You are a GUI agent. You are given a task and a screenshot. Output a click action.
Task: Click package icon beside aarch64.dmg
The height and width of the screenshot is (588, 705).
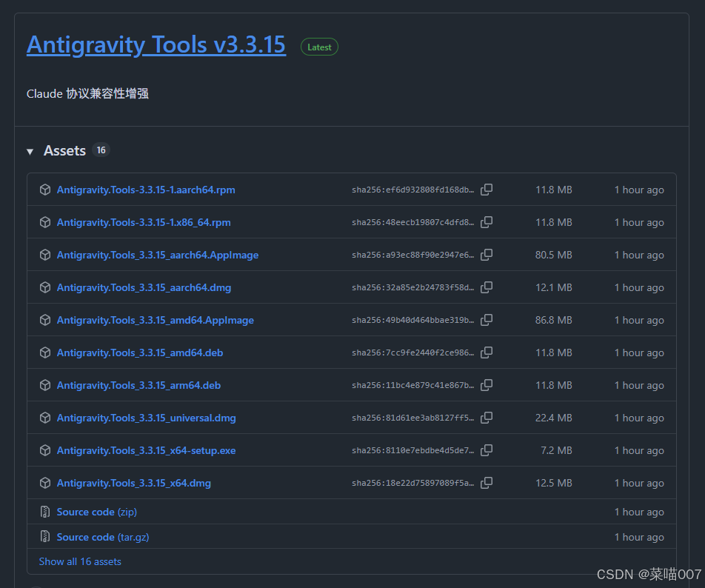(x=45, y=287)
